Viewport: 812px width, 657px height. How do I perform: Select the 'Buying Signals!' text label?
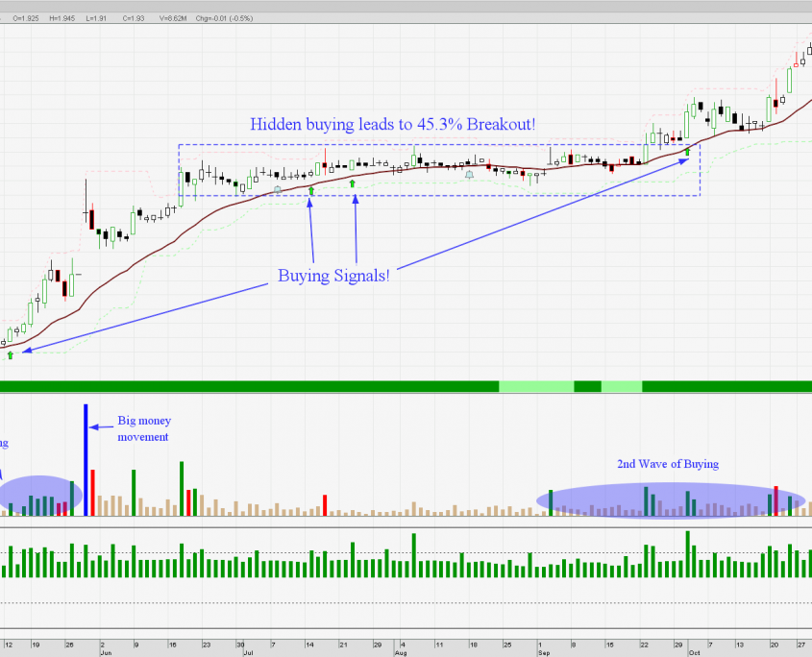pyautogui.click(x=333, y=276)
